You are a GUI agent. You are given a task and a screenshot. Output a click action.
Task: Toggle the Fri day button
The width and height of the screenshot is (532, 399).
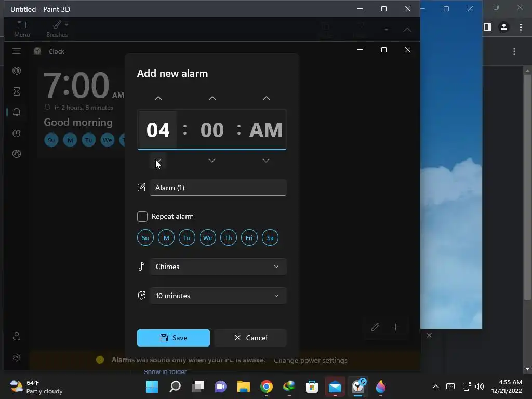(249, 238)
